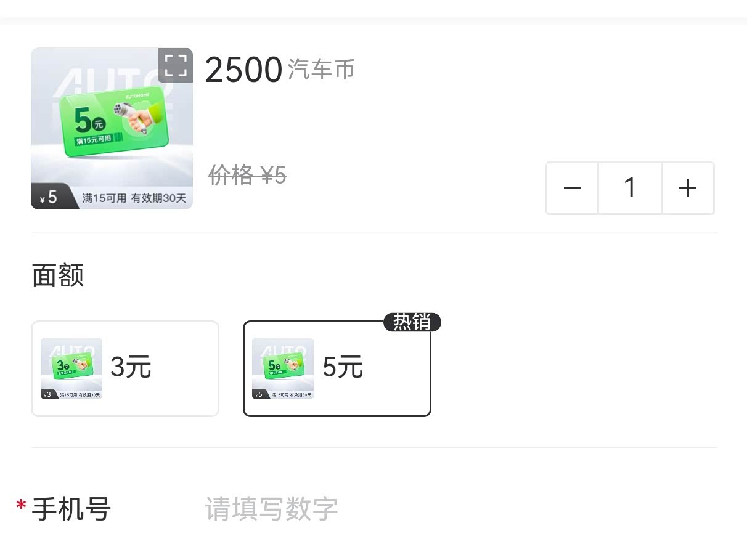Image resolution: width=747 pixels, height=560 pixels.
Task: Increase quantity with the plus button
Action: 688,189
